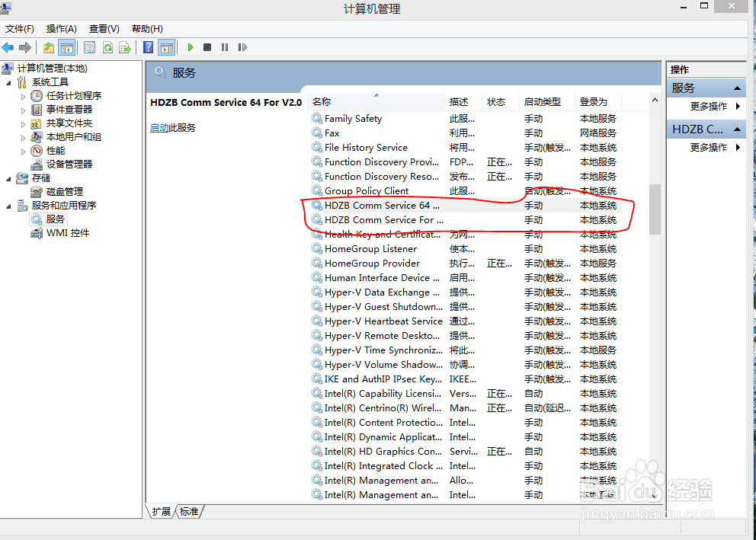The height and width of the screenshot is (540, 756).
Task: Select the Family Safety service
Action: click(466, 119)
